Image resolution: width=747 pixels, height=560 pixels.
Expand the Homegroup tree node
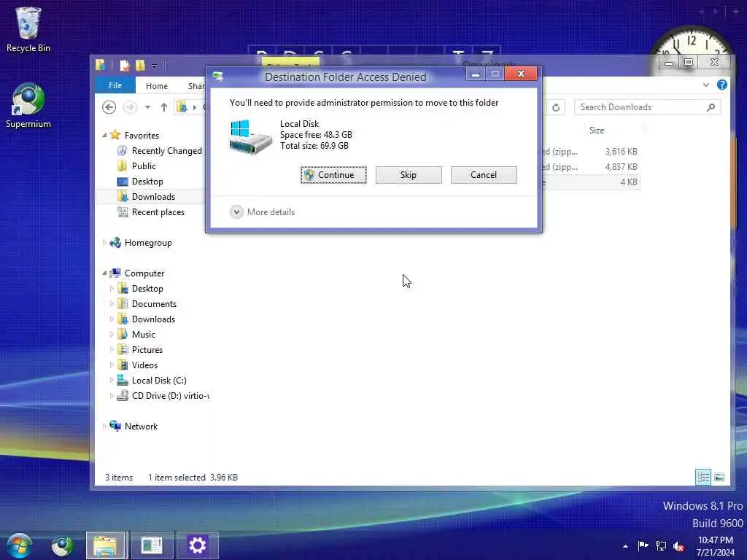coord(104,242)
